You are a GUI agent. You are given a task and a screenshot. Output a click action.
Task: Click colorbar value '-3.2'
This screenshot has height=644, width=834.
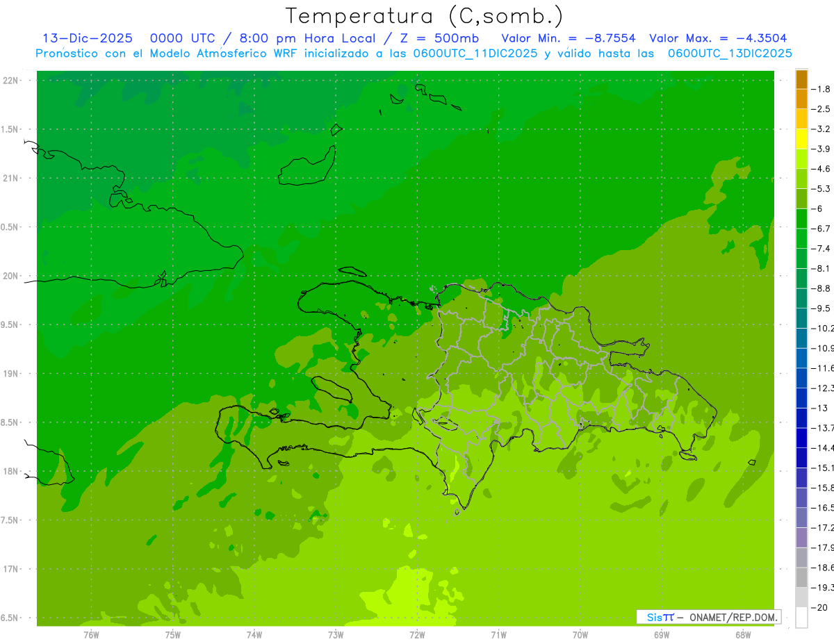point(821,129)
